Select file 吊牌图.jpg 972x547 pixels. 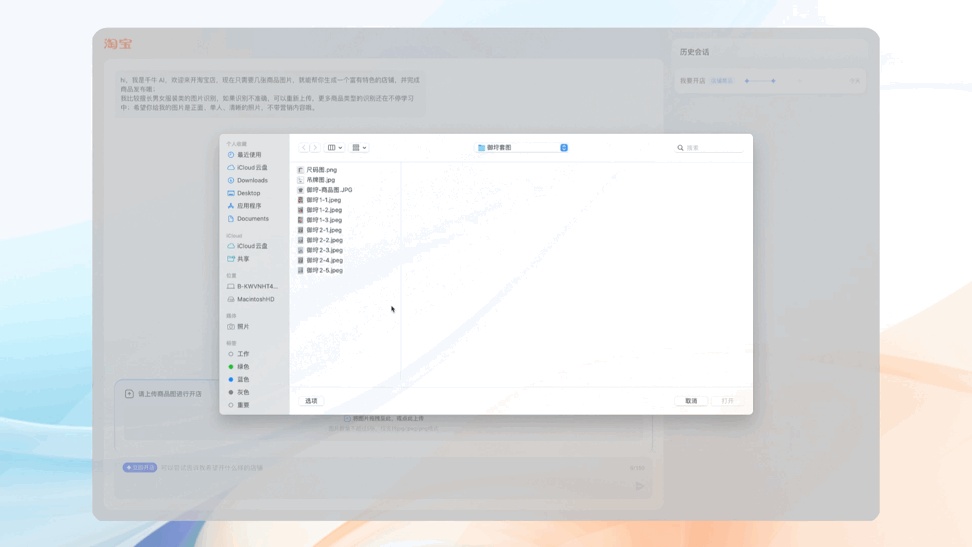coord(320,180)
